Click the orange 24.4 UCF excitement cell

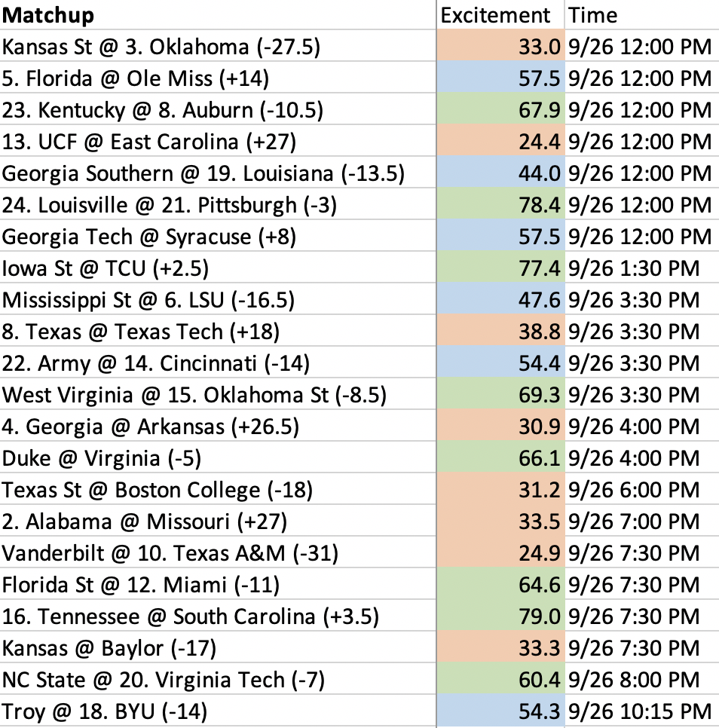[500, 141]
